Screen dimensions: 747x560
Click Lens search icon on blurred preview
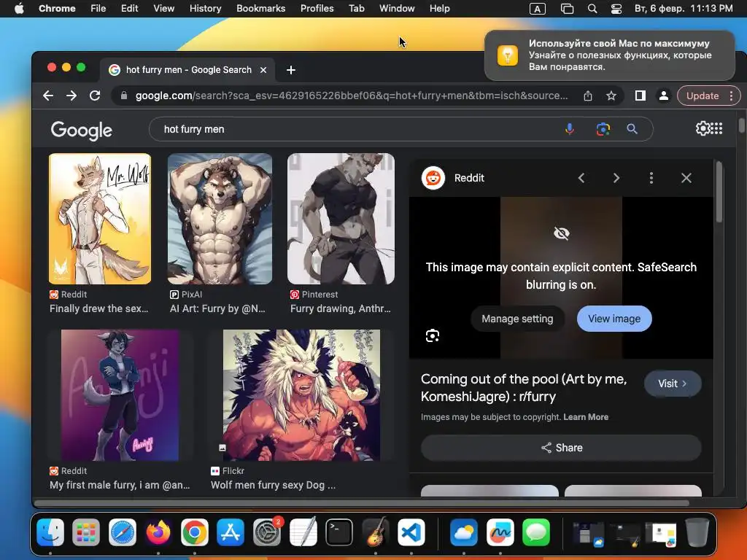(x=433, y=335)
